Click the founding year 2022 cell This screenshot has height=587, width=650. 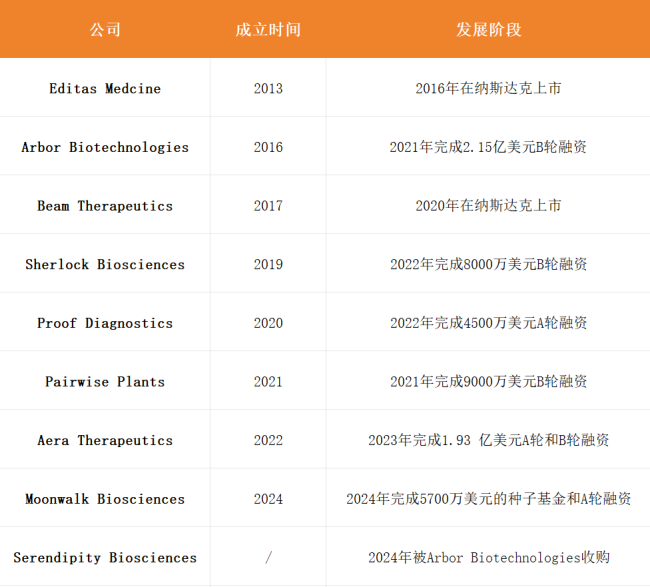(268, 440)
